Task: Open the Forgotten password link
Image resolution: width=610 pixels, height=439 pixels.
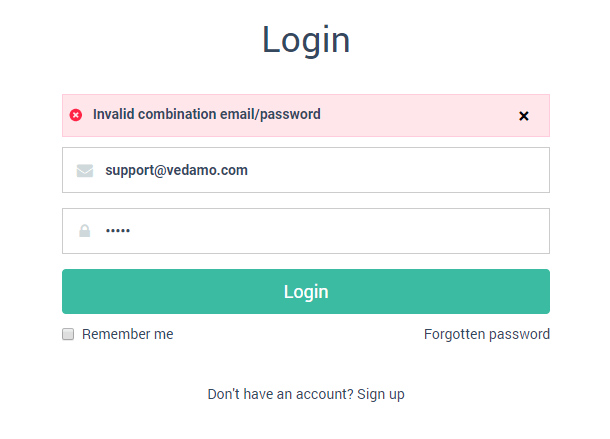Action: pos(487,334)
